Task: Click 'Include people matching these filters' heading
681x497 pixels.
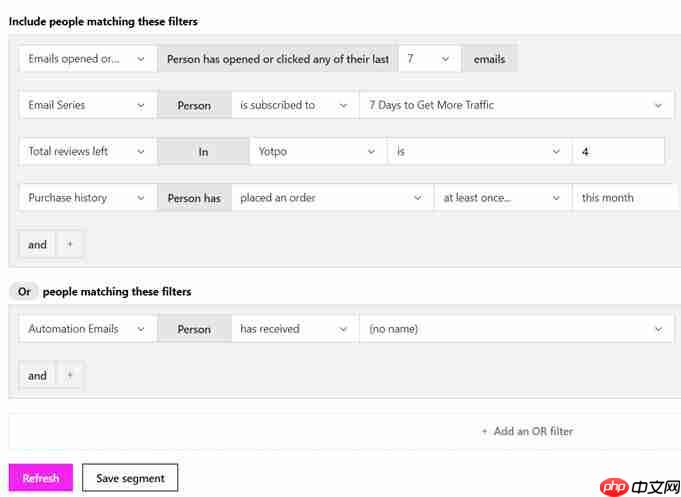Action: click(103, 21)
